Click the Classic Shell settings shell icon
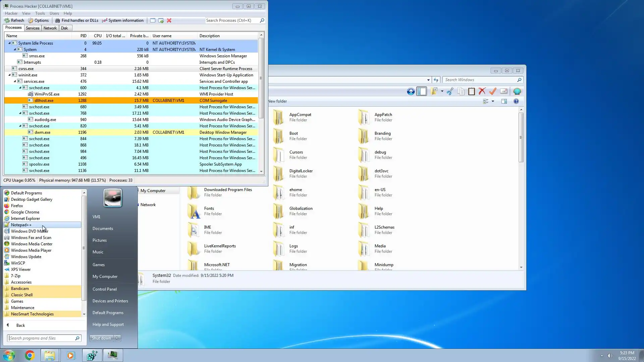Screen dimensions: 644x362 point(517,91)
